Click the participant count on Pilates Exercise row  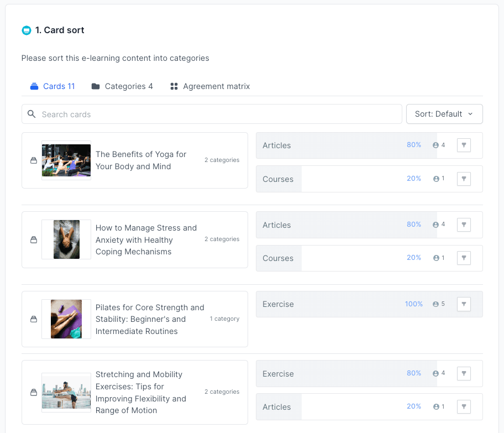coord(439,304)
